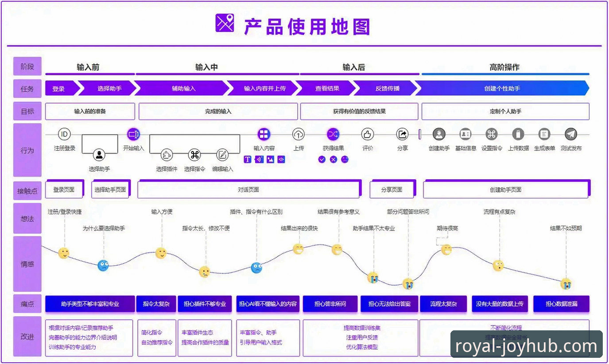Image resolution: width=609 pixels, height=364 pixels.
Task: Click the person icon above 选择助手 in 行为 row
Action: click(100, 155)
